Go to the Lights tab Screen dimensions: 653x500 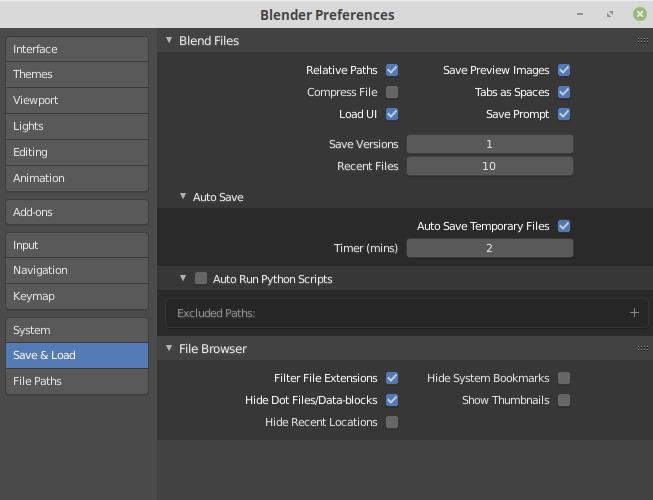pyautogui.click(x=77, y=126)
